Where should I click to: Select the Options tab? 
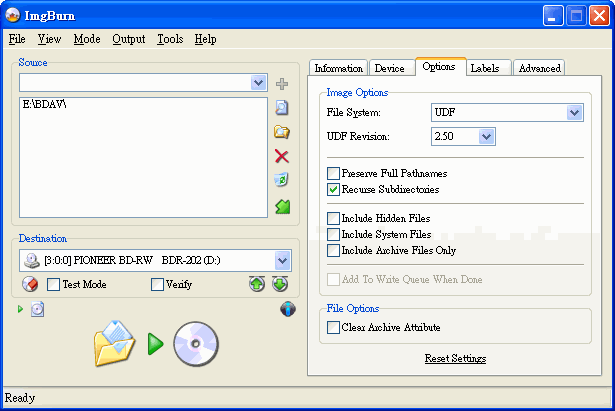(x=439, y=67)
